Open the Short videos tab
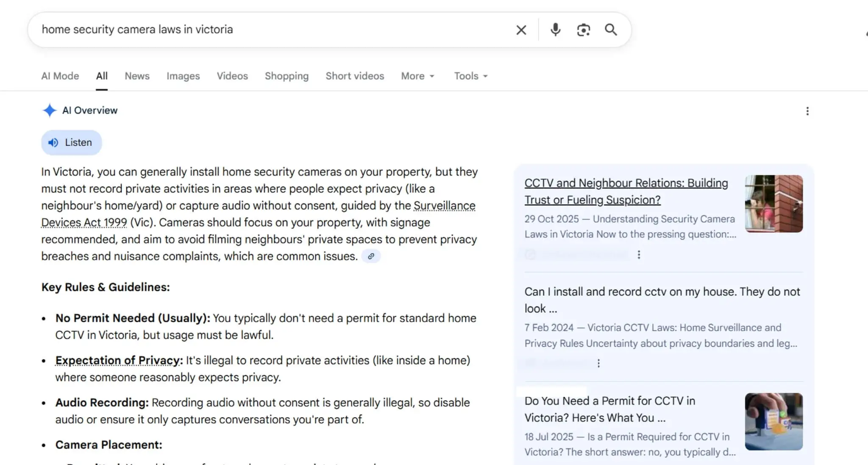This screenshot has height=465, width=868. pos(354,76)
